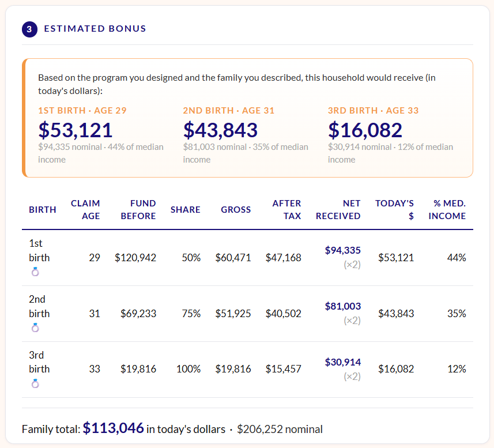This screenshot has height=448, width=494.
Task: Click the Fund Before column header
Action: click(x=138, y=209)
